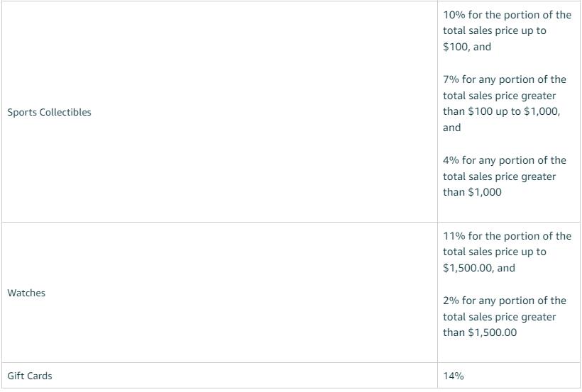
Task: Click the "$100, and" text in the 10% tier
Action: pos(467,47)
